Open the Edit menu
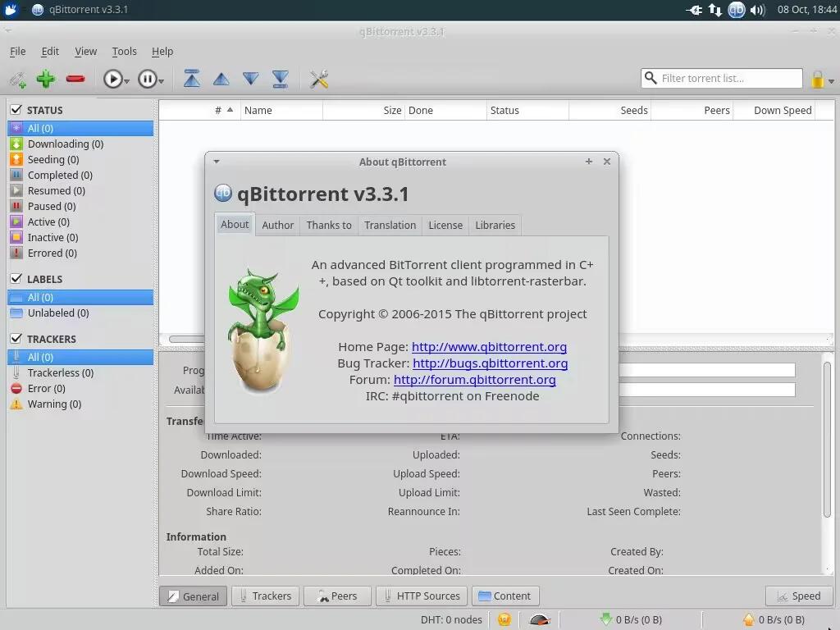 coord(50,52)
